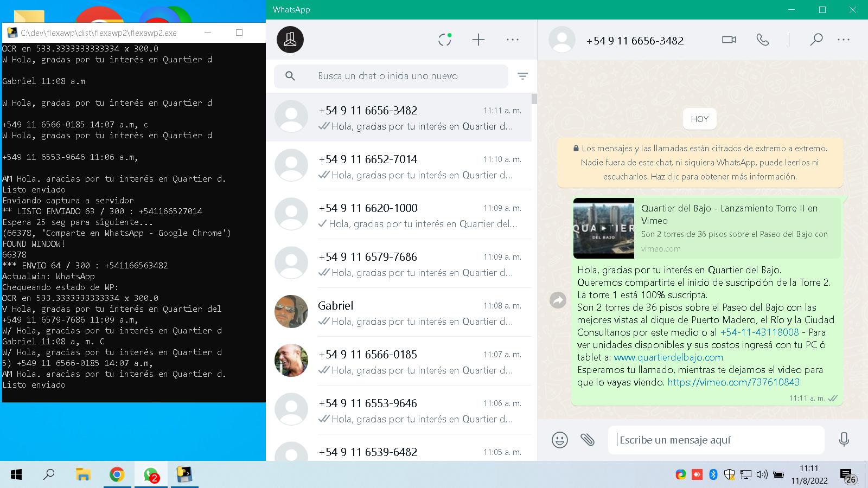This screenshot has height=488, width=868.
Task: Open the WhatsApp status updates icon
Action: click(445, 40)
